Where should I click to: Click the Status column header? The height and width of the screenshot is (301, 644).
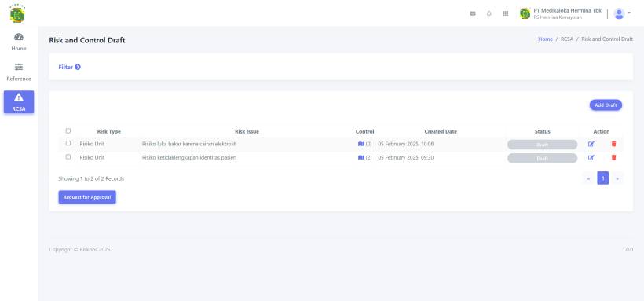click(x=542, y=131)
